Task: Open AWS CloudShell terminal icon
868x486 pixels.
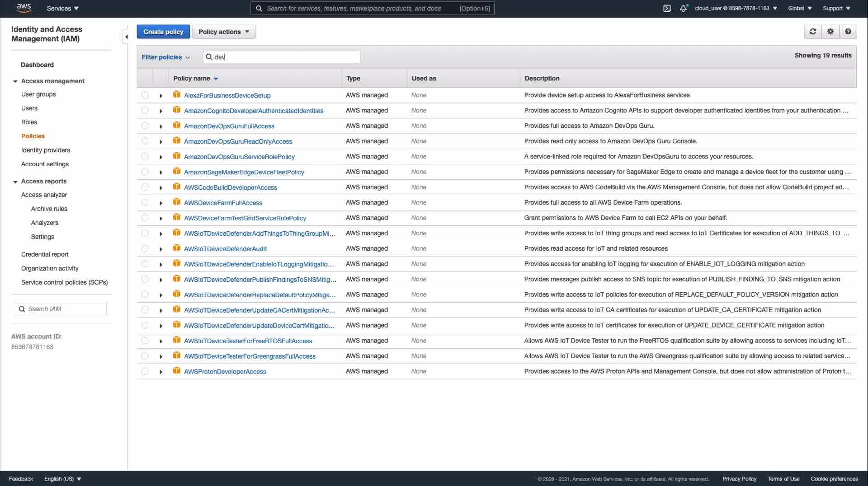Action: click(667, 8)
